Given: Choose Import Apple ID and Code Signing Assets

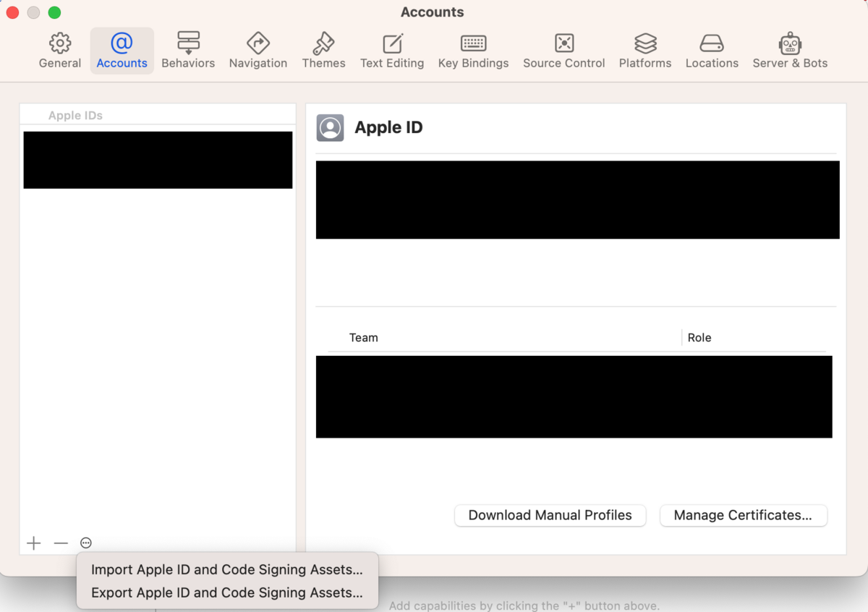Looking at the screenshot, I should pyautogui.click(x=227, y=570).
